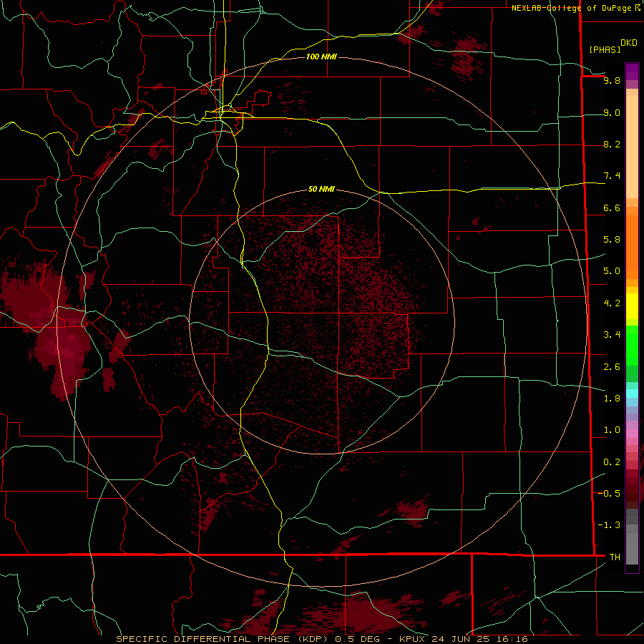Image resolution: width=644 pixels, height=644 pixels.
Task: Click the 3.4 scale value
Action: tap(612, 335)
